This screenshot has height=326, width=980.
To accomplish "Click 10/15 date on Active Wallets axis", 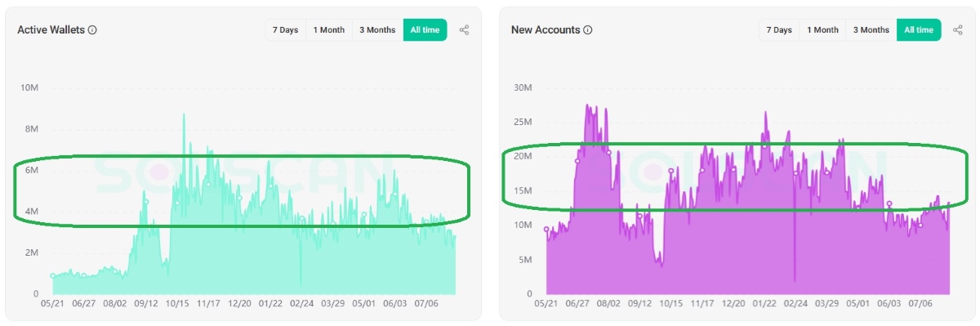I will (176, 303).
